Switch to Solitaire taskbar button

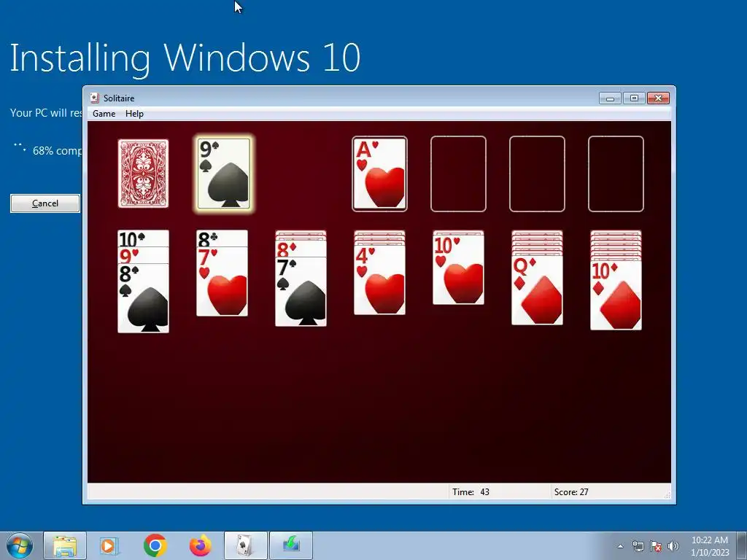[x=245, y=545]
